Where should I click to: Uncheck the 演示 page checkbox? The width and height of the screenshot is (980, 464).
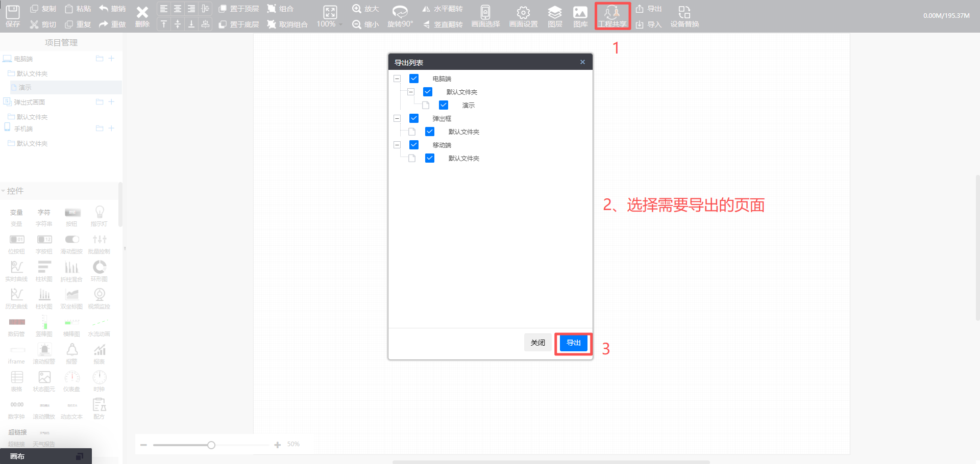click(444, 105)
